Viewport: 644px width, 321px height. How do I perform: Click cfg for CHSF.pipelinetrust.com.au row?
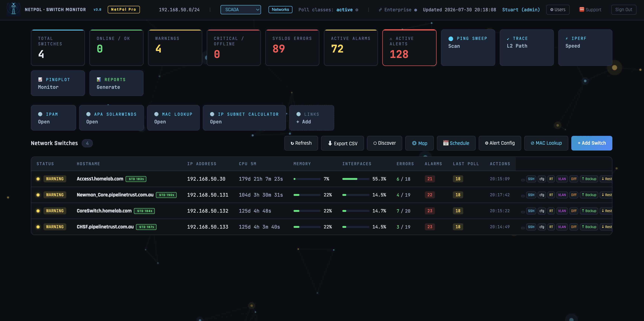pyautogui.click(x=542, y=227)
